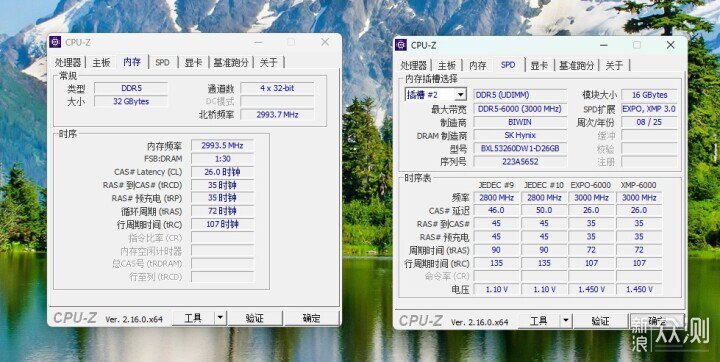This screenshot has width=720, height=362.
Task: Click the EXPO-6000 column header
Action: coord(591,185)
